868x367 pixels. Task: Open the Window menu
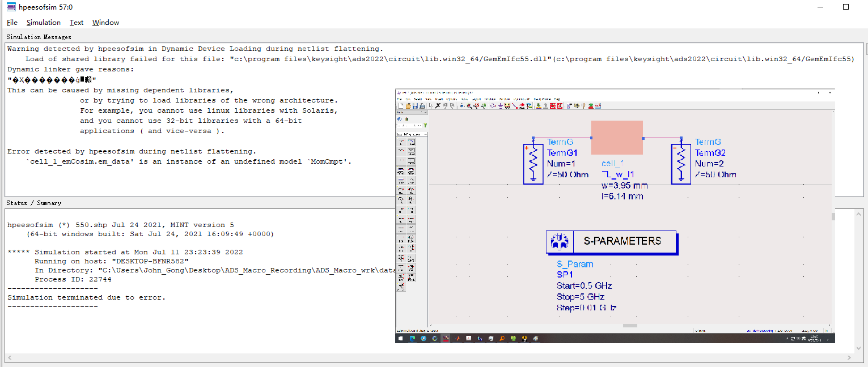click(x=105, y=23)
